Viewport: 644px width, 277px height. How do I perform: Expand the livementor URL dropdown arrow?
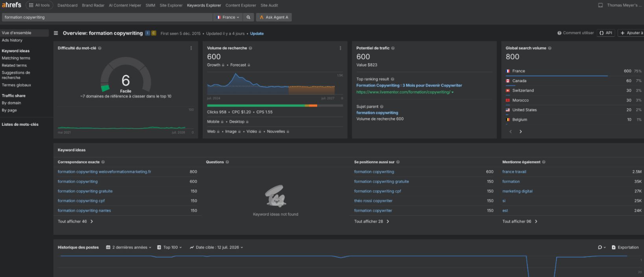point(452,92)
